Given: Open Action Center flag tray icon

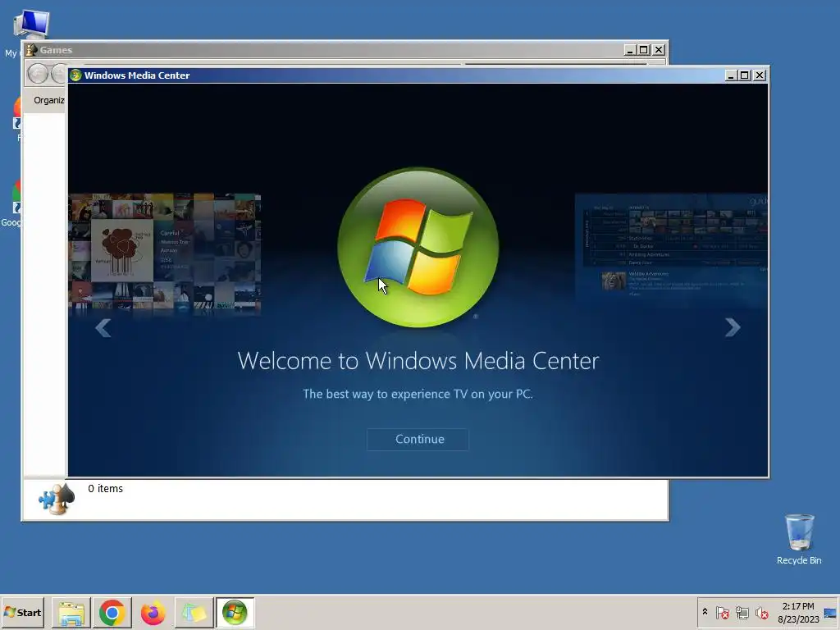Looking at the screenshot, I should (722, 612).
